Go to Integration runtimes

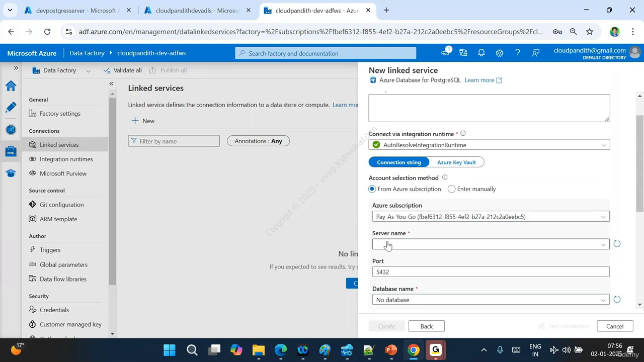(65, 159)
